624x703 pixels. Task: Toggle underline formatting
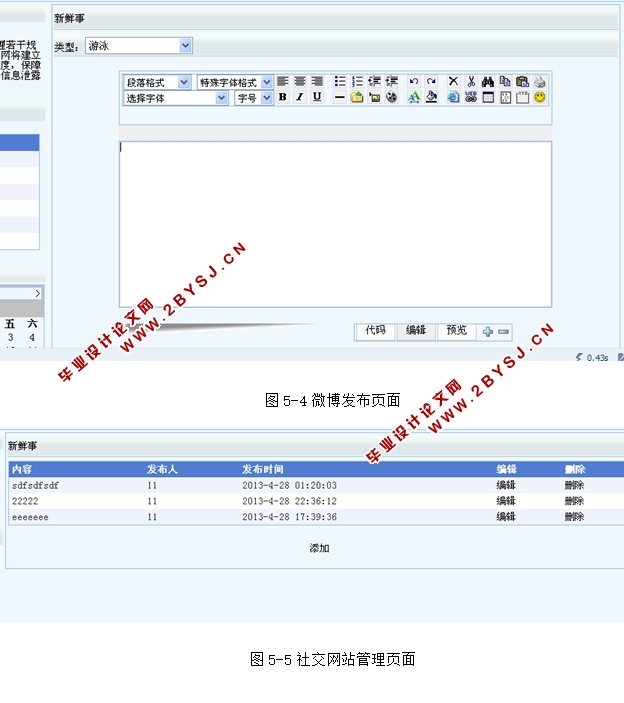(317, 97)
